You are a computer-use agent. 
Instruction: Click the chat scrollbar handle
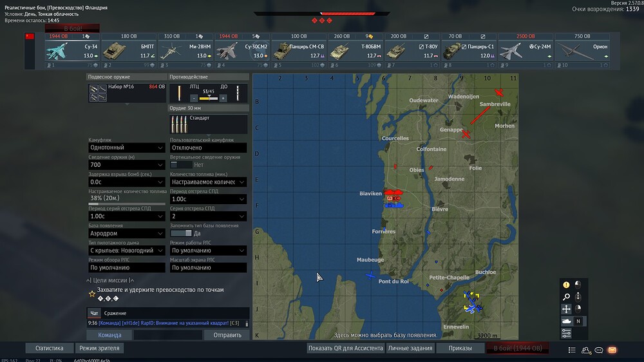[247, 323]
